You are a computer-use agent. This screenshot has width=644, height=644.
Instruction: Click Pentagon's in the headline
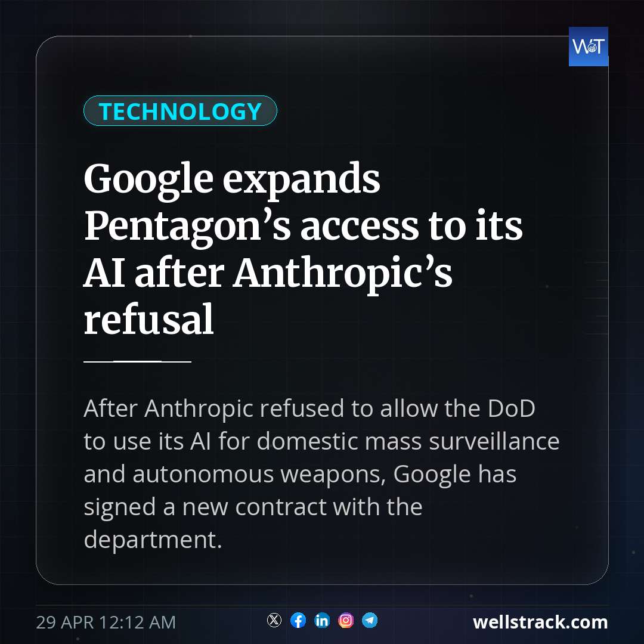[187, 227]
